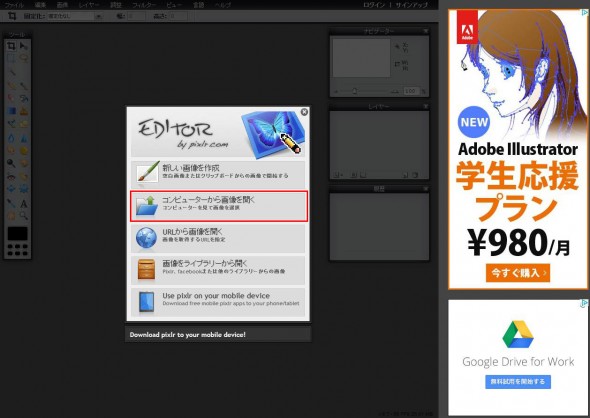Choose 新しい画像を作成 in the dialog
This screenshot has width=590, height=418.
pos(218,173)
